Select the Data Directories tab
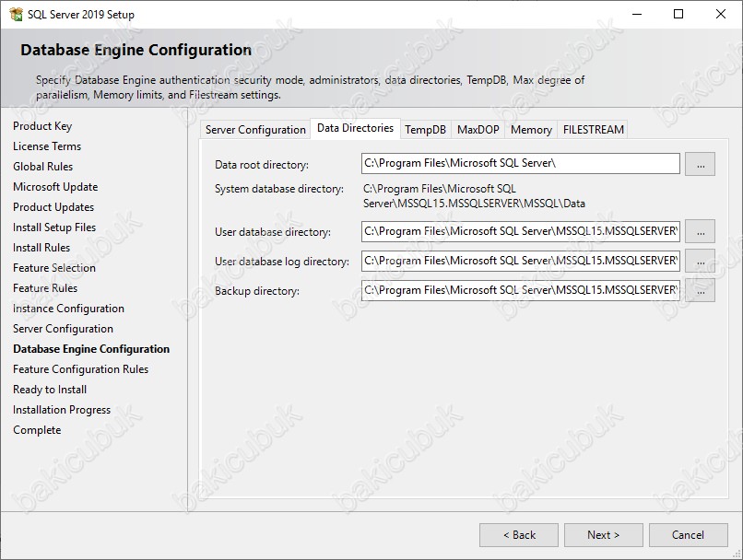The width and height of the screenshot is (743, 560). pos(356,128)
